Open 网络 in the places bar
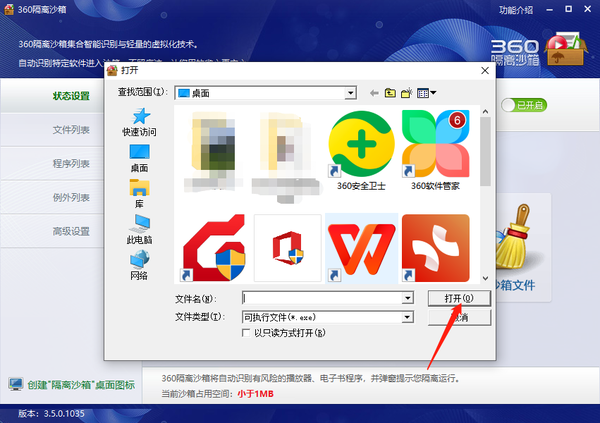 (x=139, y=265)
